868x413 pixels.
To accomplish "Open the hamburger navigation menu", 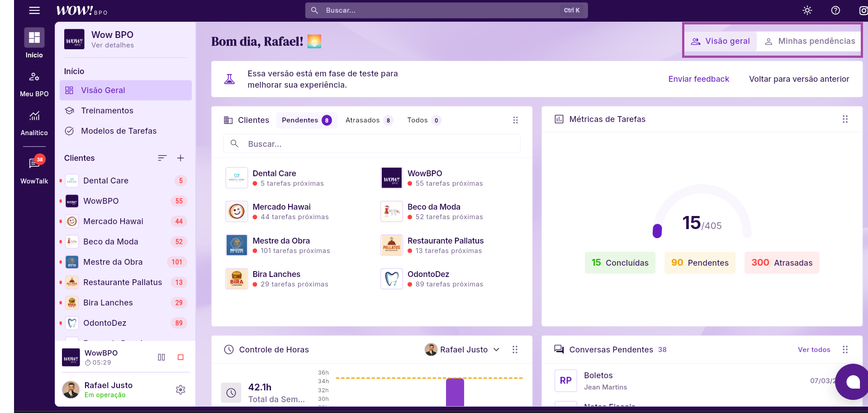I will [34, 10].
